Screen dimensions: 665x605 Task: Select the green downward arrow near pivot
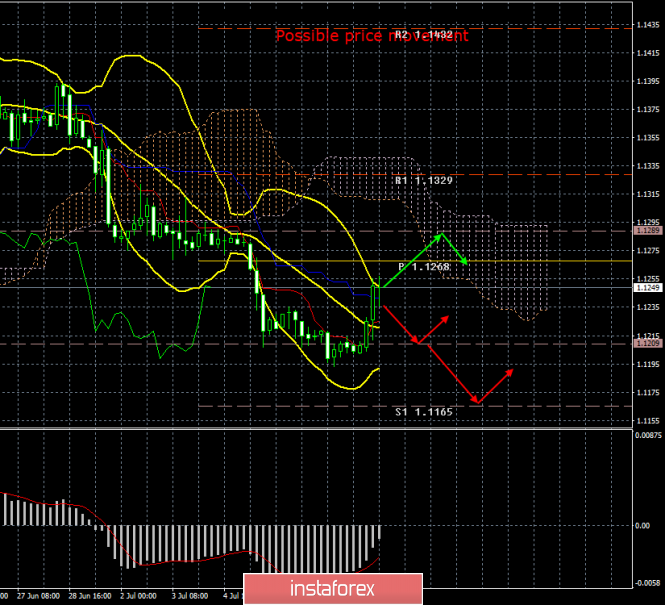[455, 249]
